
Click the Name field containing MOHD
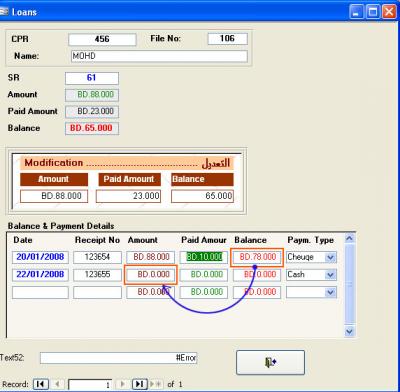point(159,56)
